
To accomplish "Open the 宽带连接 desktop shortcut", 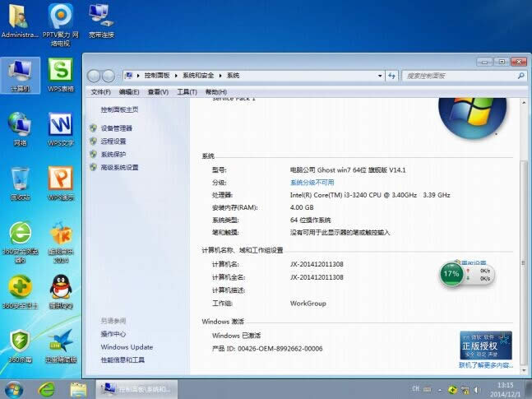I will [x=101, y=17].
